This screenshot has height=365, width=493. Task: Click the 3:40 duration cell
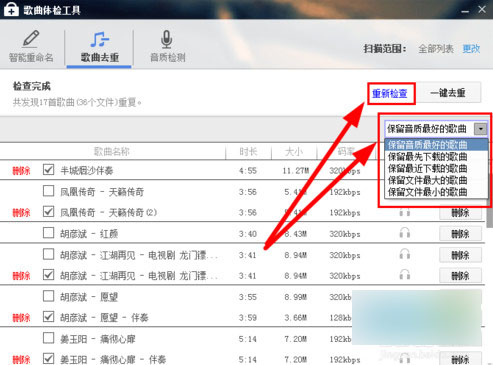[x=248, y=234]
